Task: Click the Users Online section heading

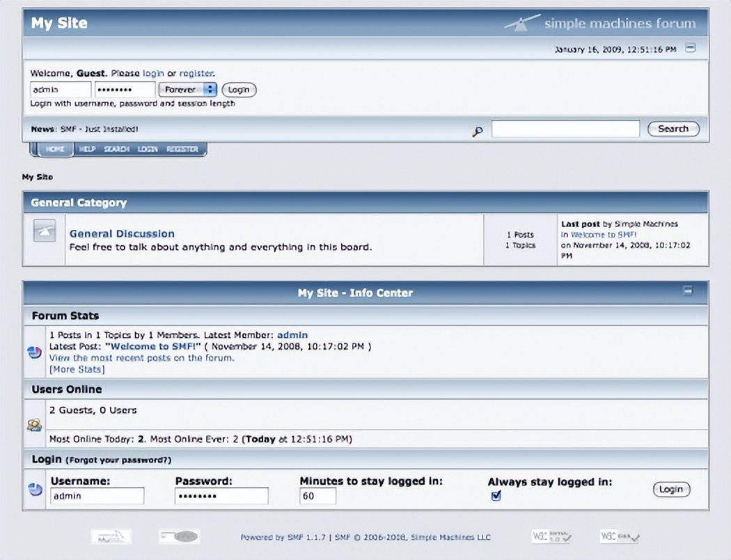Action: click(x=67, y=389)
